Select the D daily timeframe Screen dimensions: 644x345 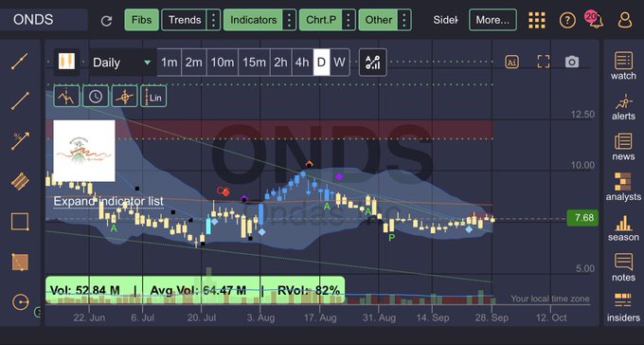click(322, 63)
